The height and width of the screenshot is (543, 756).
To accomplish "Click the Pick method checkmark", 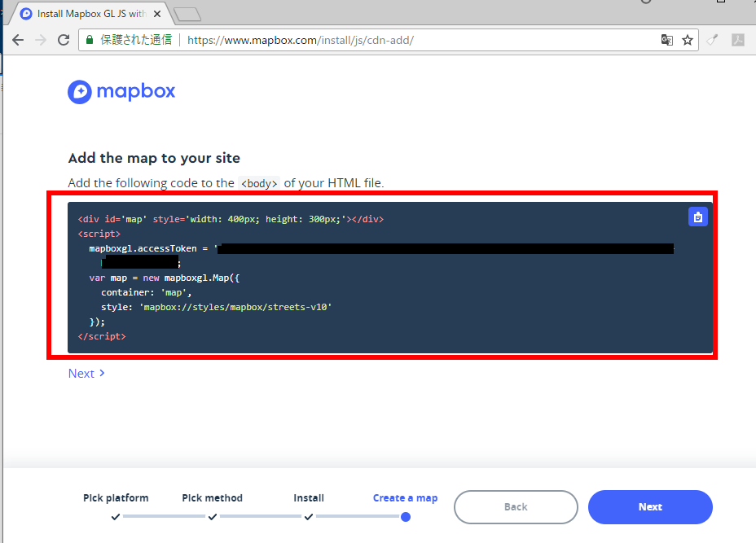I will 212,517.
